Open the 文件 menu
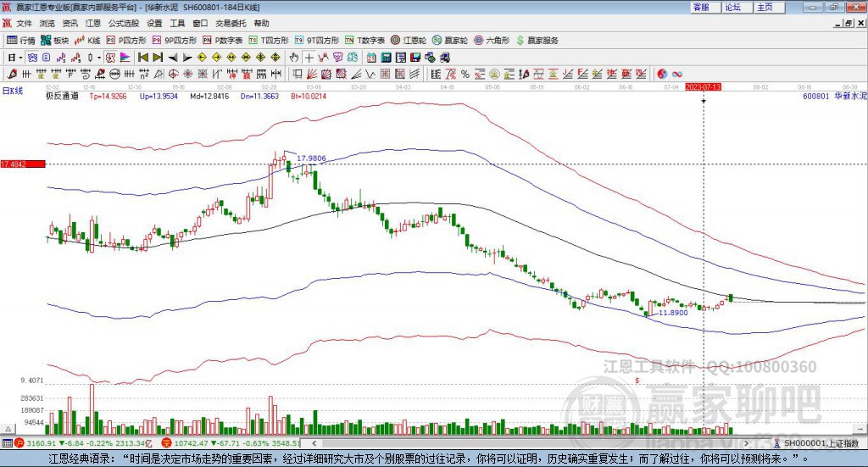Image resolution: width=868 pixels, height=467 pixels. pos(25,23)
